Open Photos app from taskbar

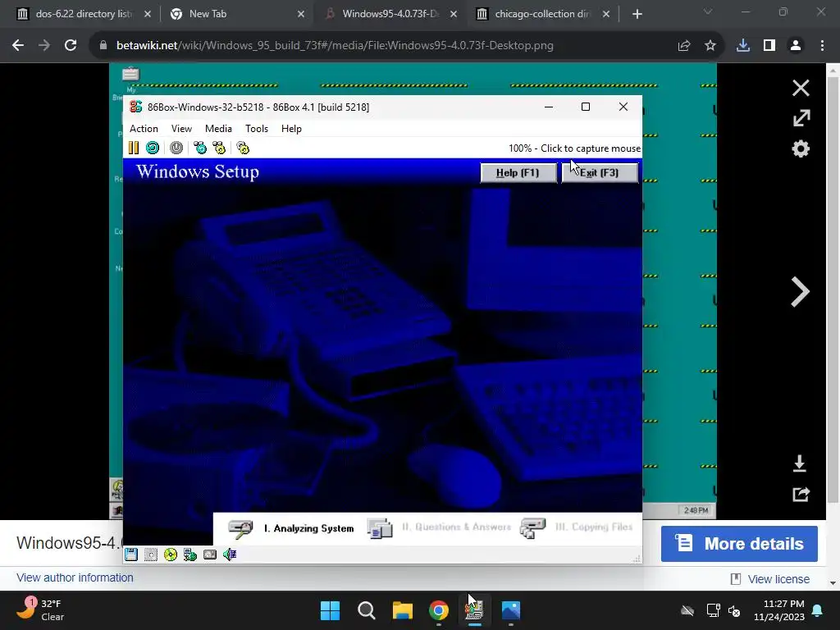coord(510,610)
